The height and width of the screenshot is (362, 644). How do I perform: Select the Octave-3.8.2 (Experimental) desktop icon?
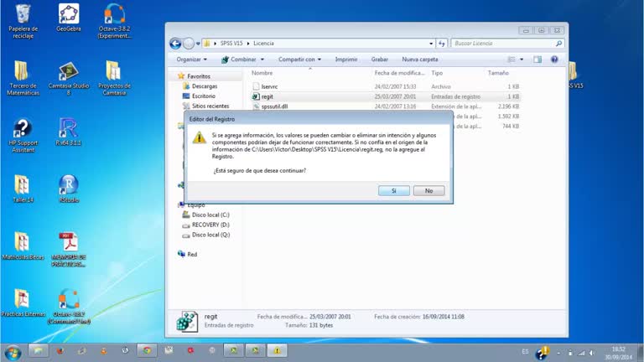point(114,21)
